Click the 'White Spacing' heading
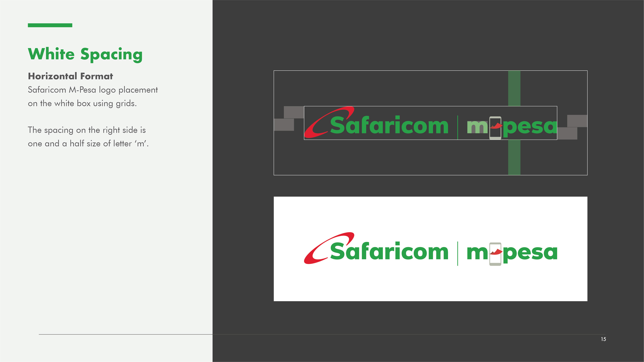 tap(85, 54)
